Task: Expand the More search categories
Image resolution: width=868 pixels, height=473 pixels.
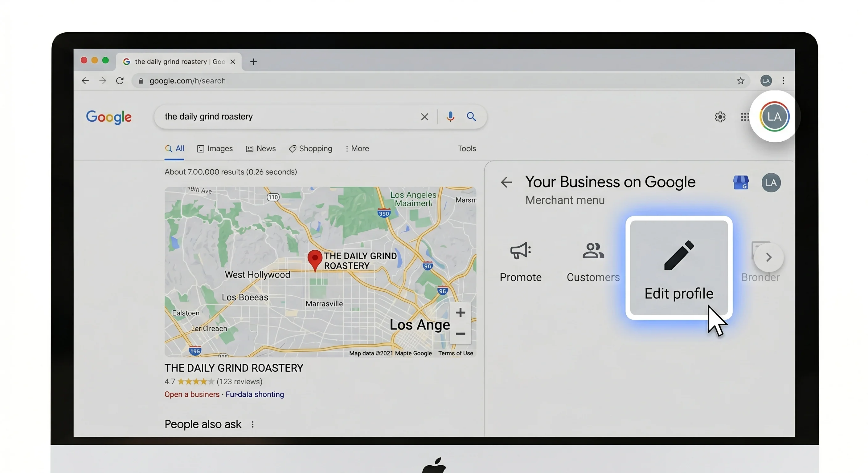Action: click(357, 148)
